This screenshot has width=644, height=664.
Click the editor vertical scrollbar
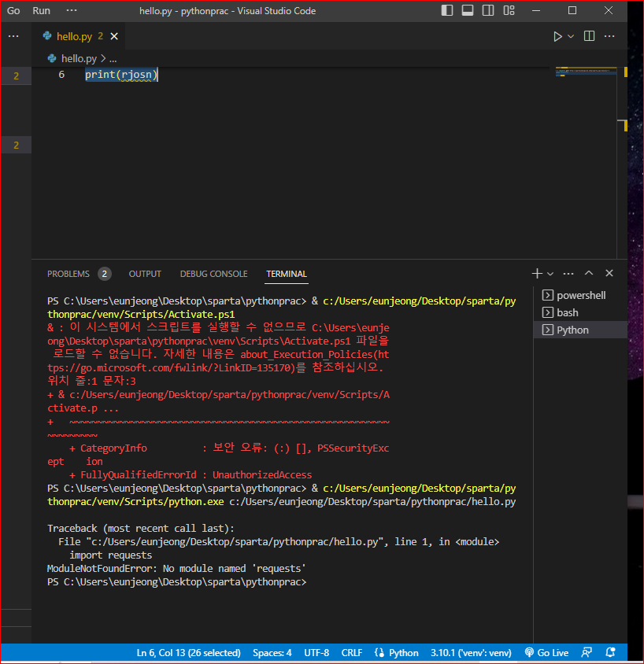pyautogui.click(x=622, y=163)
